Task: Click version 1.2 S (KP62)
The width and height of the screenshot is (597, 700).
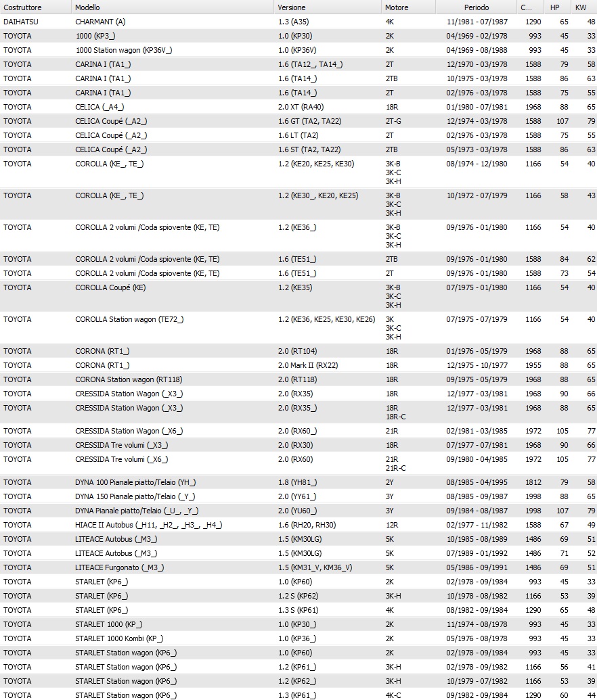Action: pyautogui.click(x=298, y=596)
